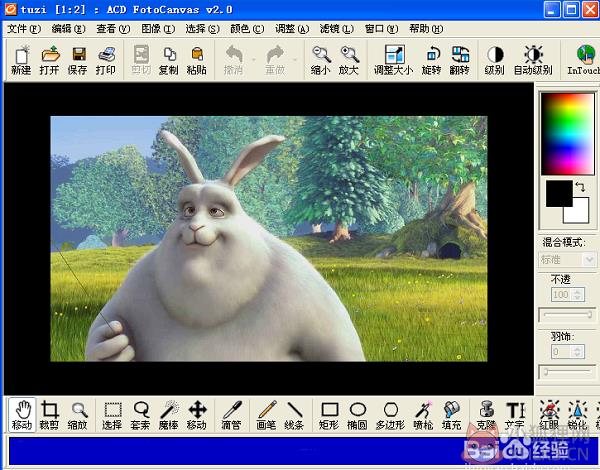This screenshot has height=470, width=600.
Task: Select the hand Move (移动) tool
Action: click(x=22, y=416)
